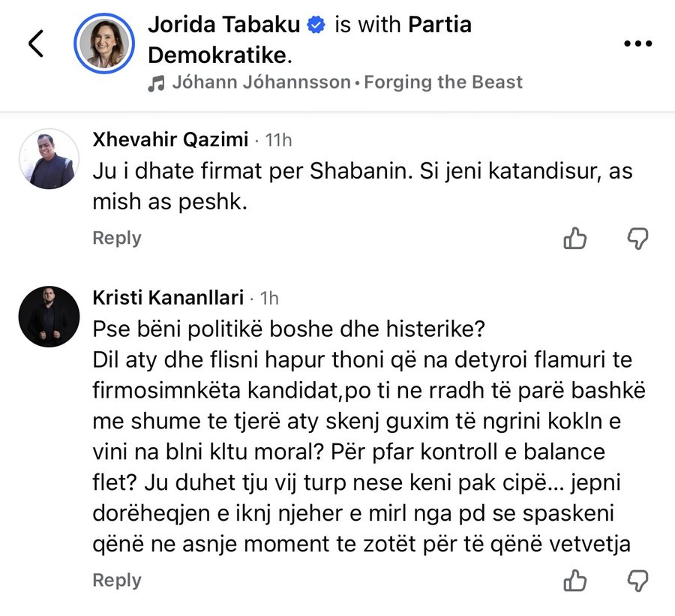
Task: Open Kristi Kananllari's profile name
Action: 168,297
